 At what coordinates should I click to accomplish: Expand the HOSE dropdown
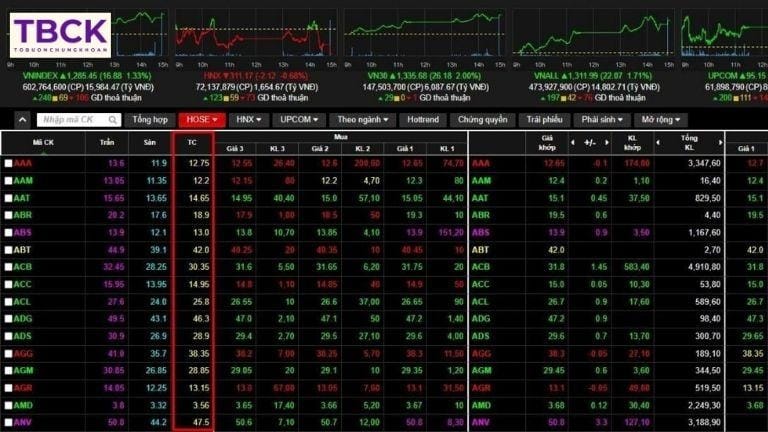click(201, 120)
